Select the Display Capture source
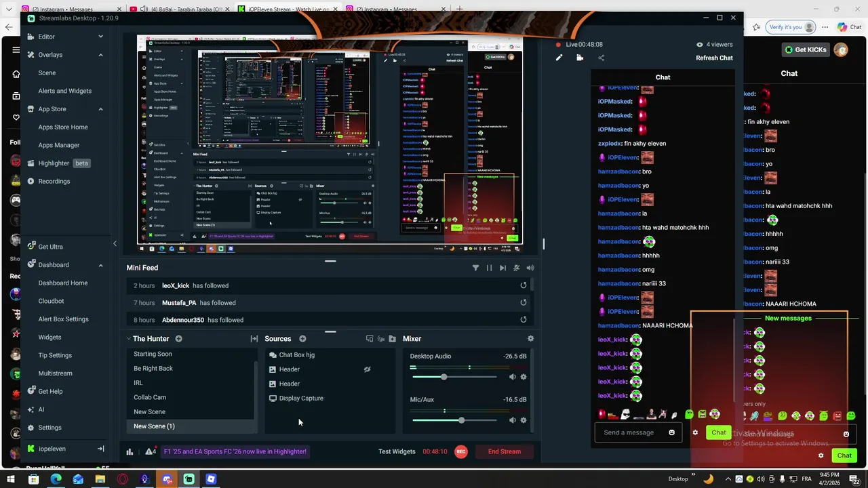868x488 pixels. [x=301, y=398]
